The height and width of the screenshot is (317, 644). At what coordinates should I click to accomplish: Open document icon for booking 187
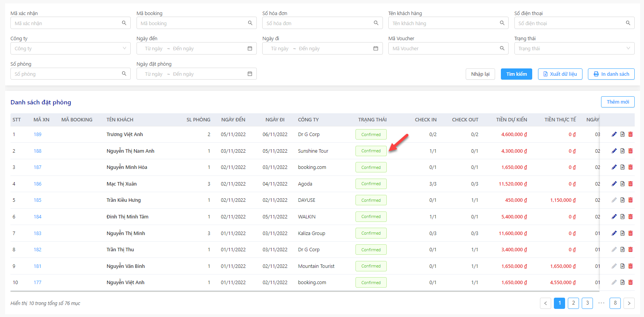coord(622,167)
